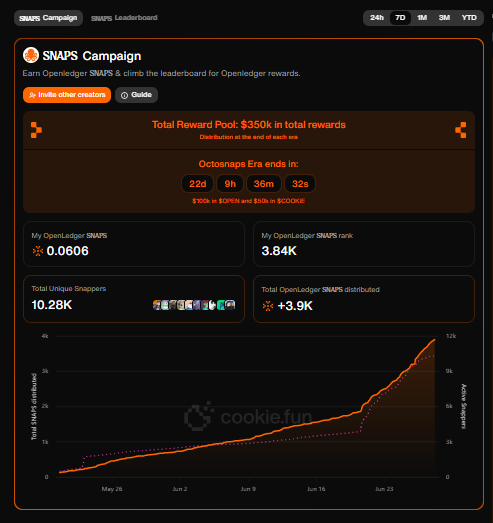The height and width of the screenshot is (523, 493).
Task: Click the Jun 9 chart axis label
Action: pos(248,489)
